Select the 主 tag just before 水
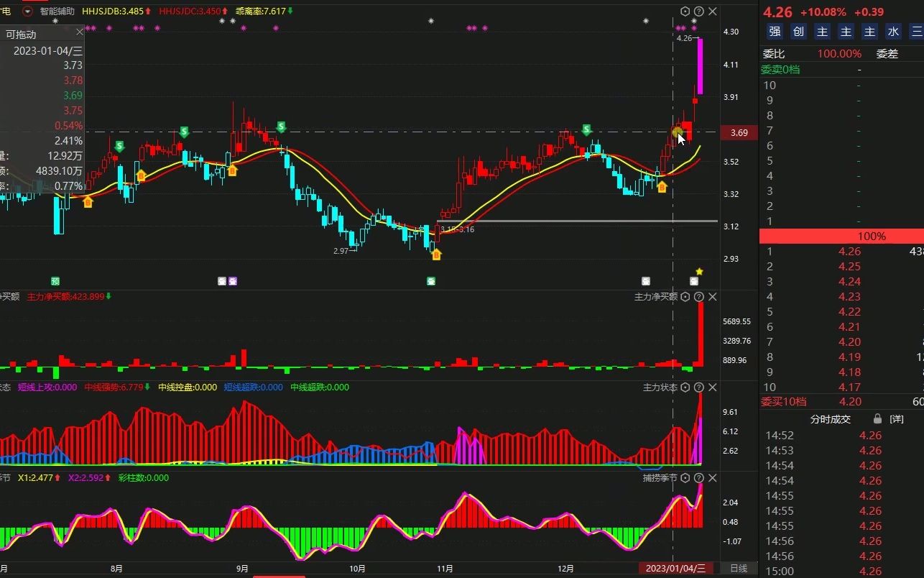 [869, 31]
